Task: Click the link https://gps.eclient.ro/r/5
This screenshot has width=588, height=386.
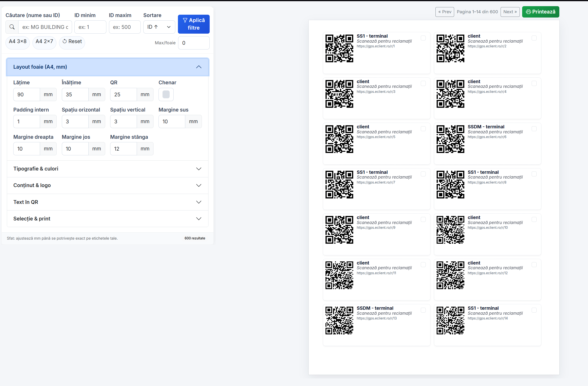Action: [x=376, y=137]
